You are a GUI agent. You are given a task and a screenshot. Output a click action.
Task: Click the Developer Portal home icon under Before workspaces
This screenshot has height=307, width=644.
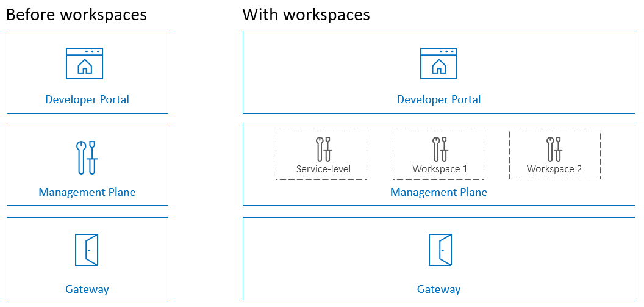point(85,63)
